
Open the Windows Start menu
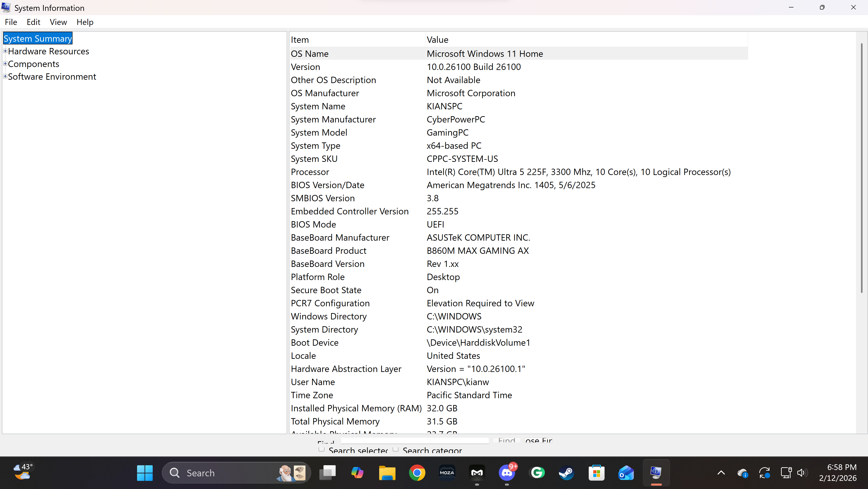tap(145, 473)
